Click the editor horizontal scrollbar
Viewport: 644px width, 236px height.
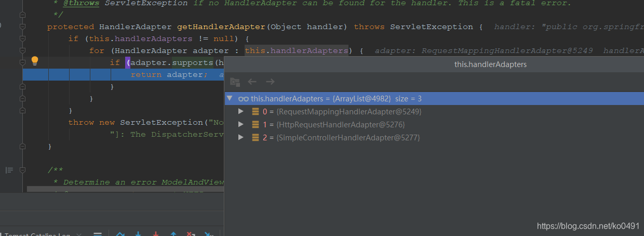pos(126,189)
